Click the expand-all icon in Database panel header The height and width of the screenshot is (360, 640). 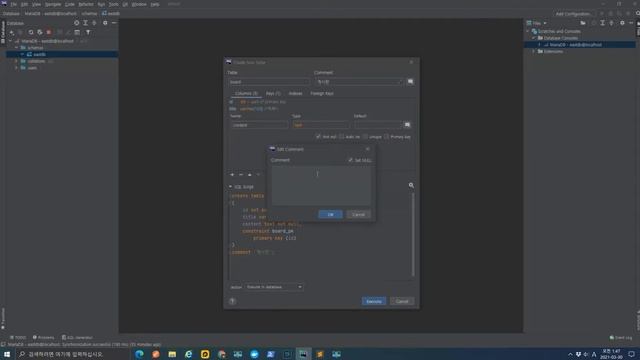tap(85, 23)
